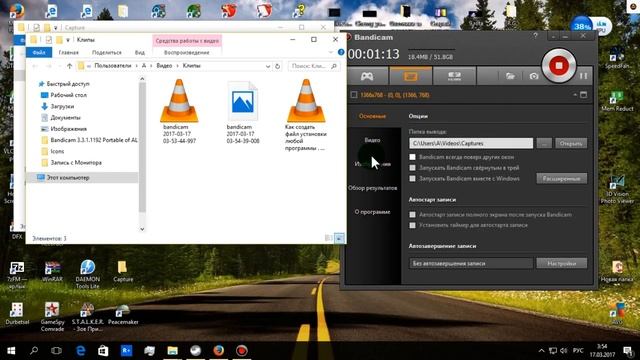Image resolution: width=640 pixels, height=360 pixels.
Task: Open Firefox from the taskbar
Action: tap(218, 351)
